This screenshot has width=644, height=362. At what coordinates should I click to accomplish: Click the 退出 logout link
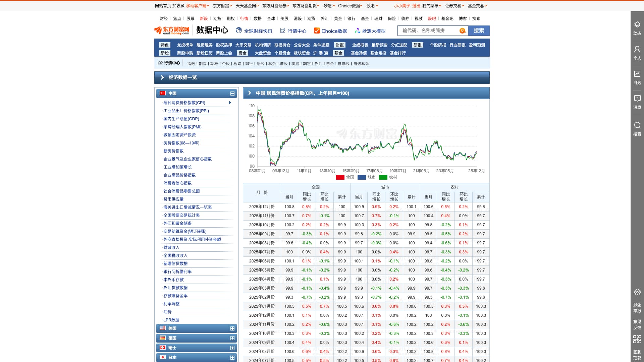point(416,6)
